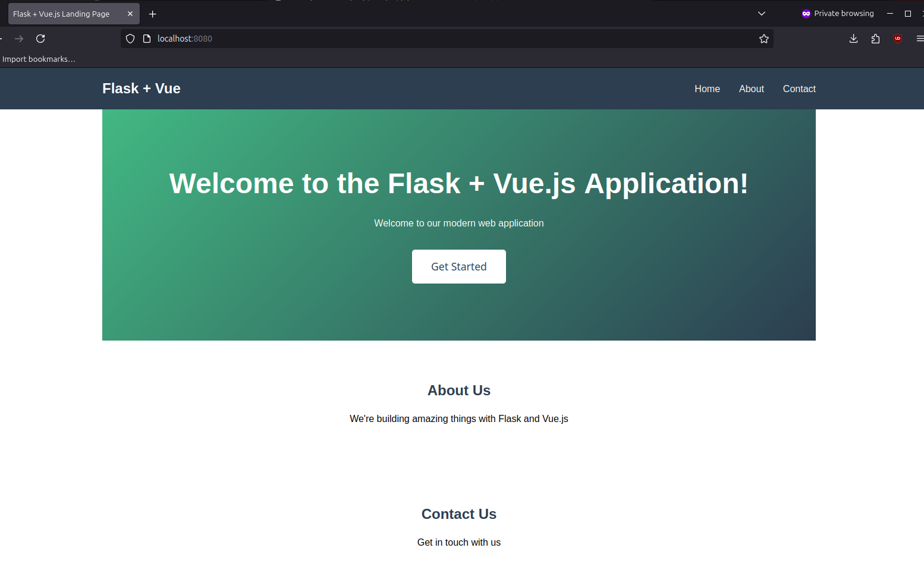Screen dimensions: 924x573
Task: Click the Contact Us heading
Action: (459, 514)
